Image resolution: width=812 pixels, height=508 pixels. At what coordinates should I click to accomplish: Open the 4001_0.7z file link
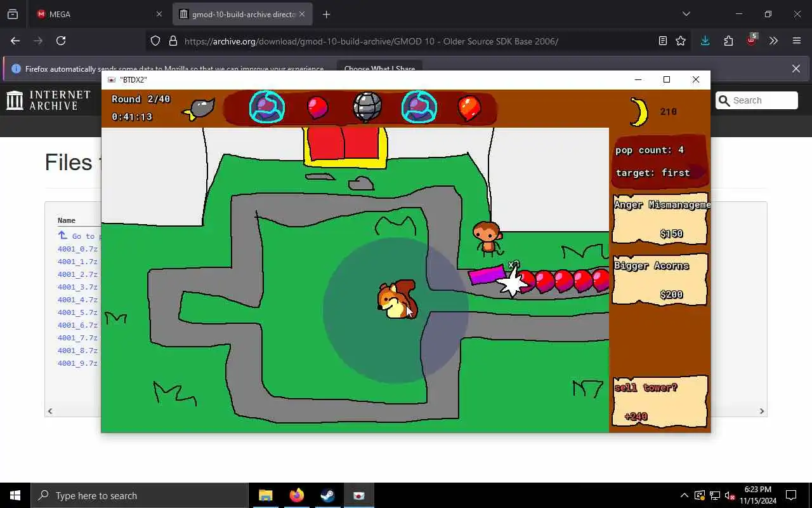point(77,249)
